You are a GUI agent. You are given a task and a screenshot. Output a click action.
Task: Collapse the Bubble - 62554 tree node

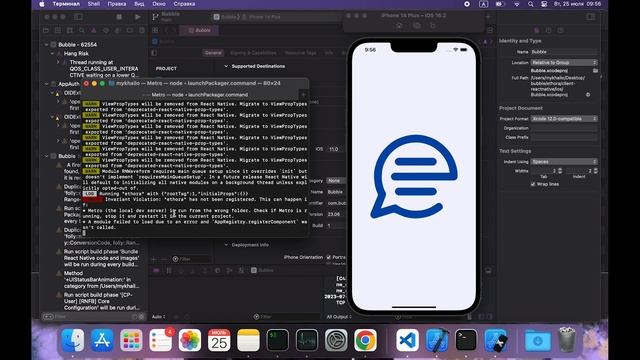click(47, 44)
